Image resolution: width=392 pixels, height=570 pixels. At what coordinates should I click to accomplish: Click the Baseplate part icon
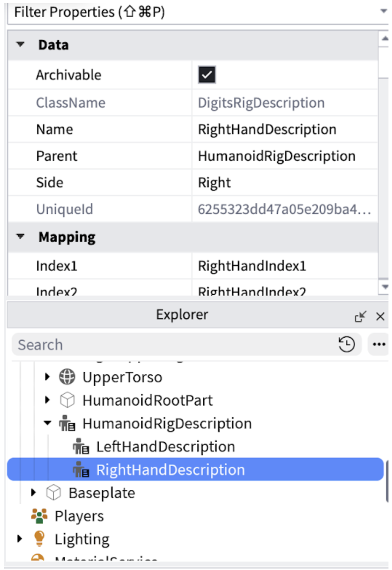tap(53, 493)
